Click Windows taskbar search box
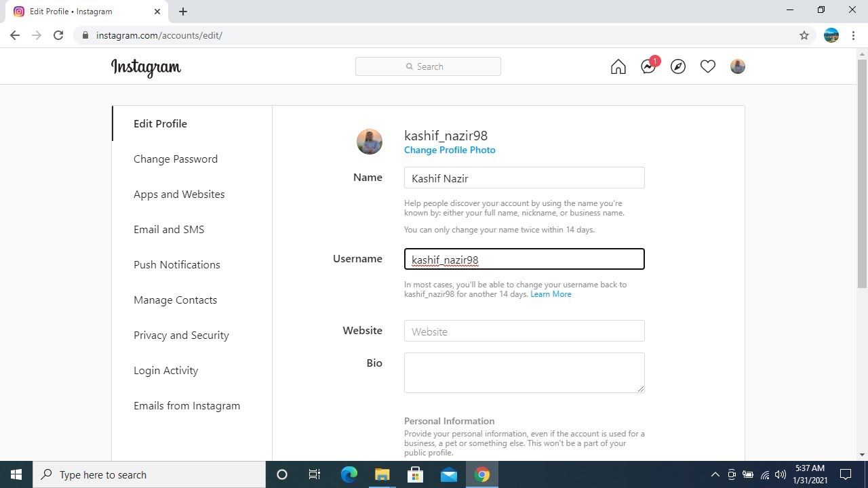The image size is (868, 488). 149,474
